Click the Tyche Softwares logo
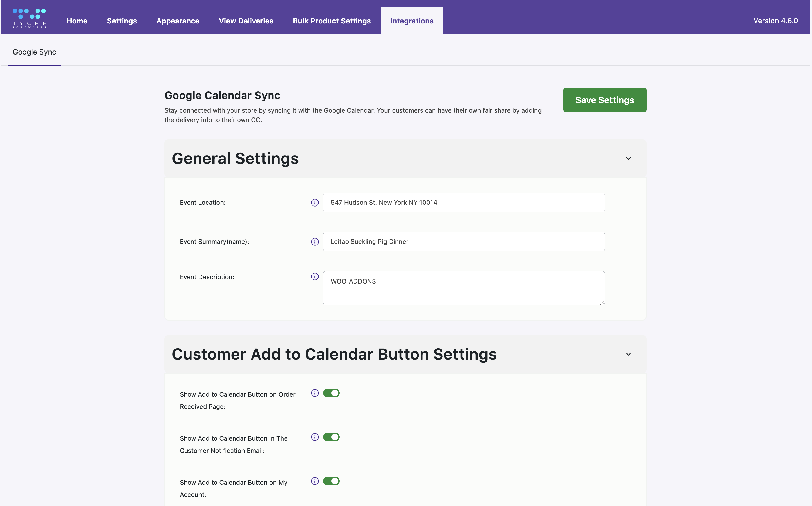Screen dimensions: 812x506 tap(29, 18)
